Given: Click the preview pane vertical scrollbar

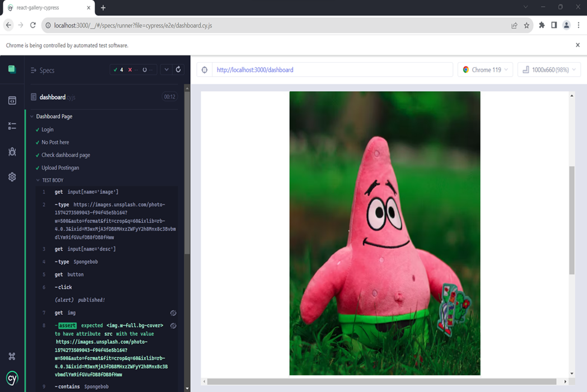Looking at the screenshot, I should pyautogui.click(x=572, y=220).
